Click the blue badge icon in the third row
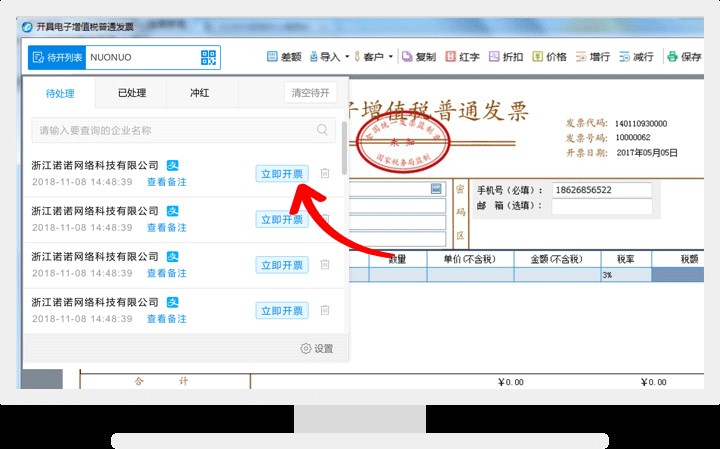 pos(173,256)
